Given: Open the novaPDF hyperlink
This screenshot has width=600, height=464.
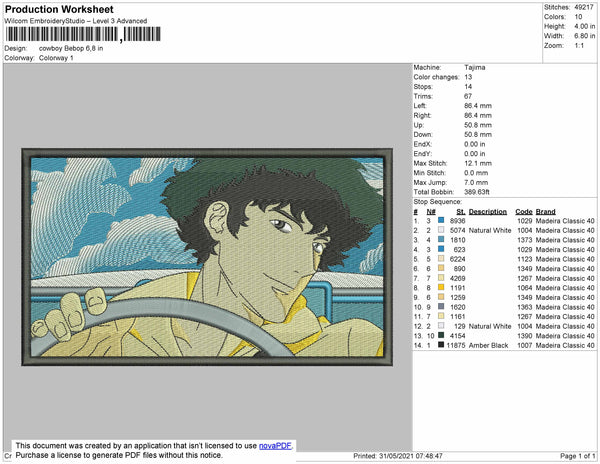Looking at the screenshot, I should pyautogui.click(x=275, y=446).
